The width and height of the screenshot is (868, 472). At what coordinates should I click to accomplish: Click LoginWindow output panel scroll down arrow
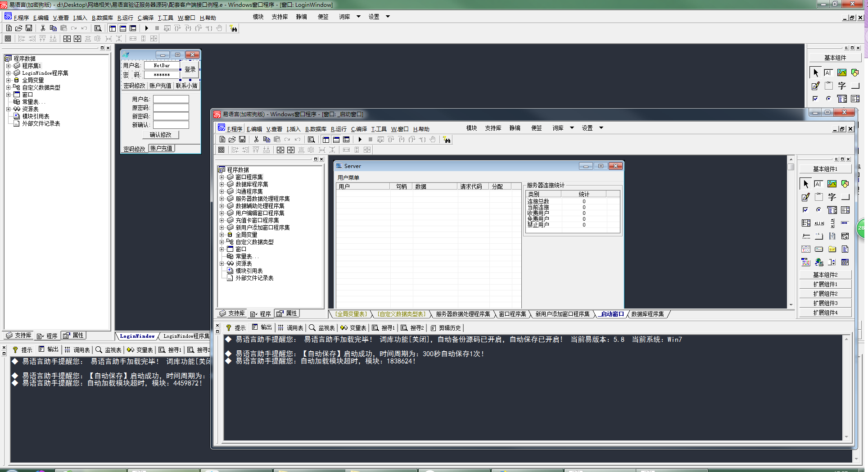[x=856, y=459]
